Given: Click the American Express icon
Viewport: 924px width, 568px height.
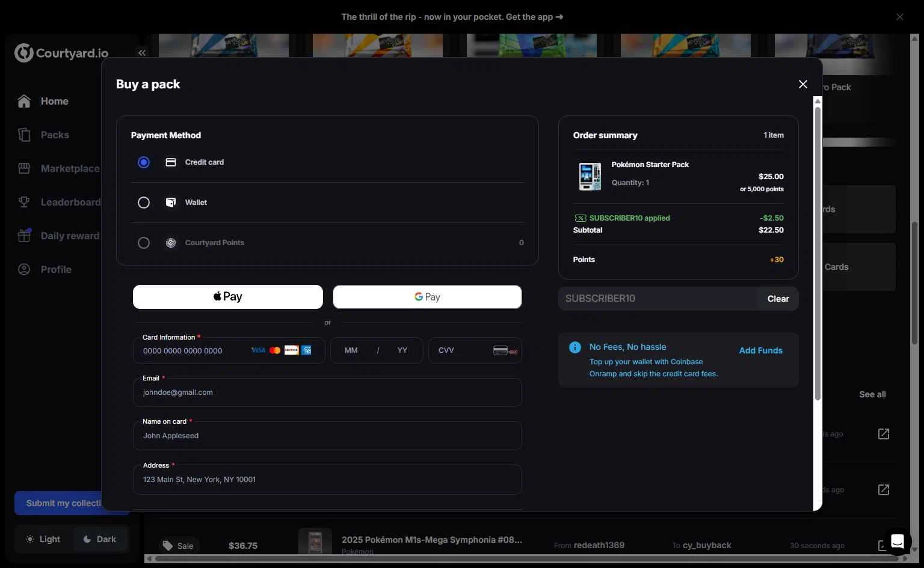Looking at the screenshot, I should [x=306, y=350].
